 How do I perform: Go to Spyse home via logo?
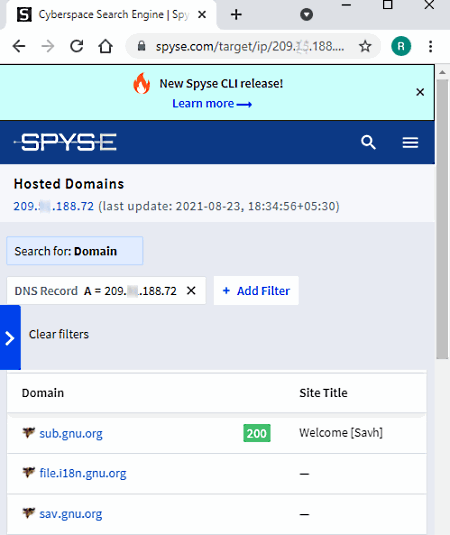point(65,142)
